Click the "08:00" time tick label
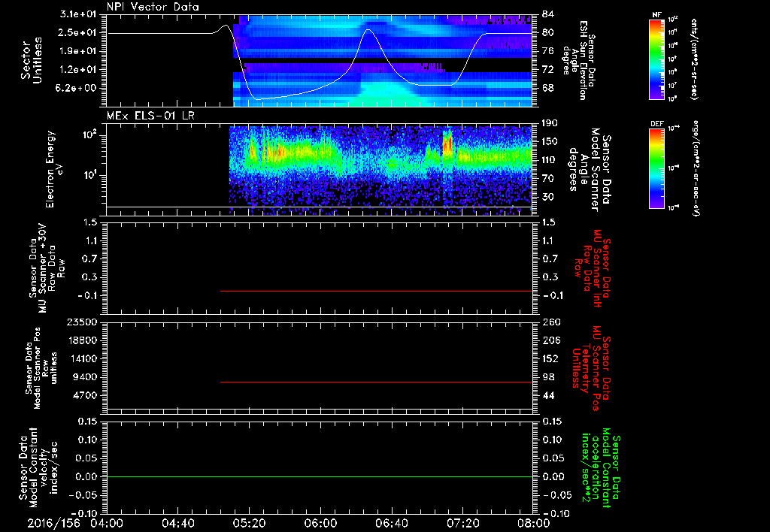Screen dimensions: 770x532 (x=534, y=523)
